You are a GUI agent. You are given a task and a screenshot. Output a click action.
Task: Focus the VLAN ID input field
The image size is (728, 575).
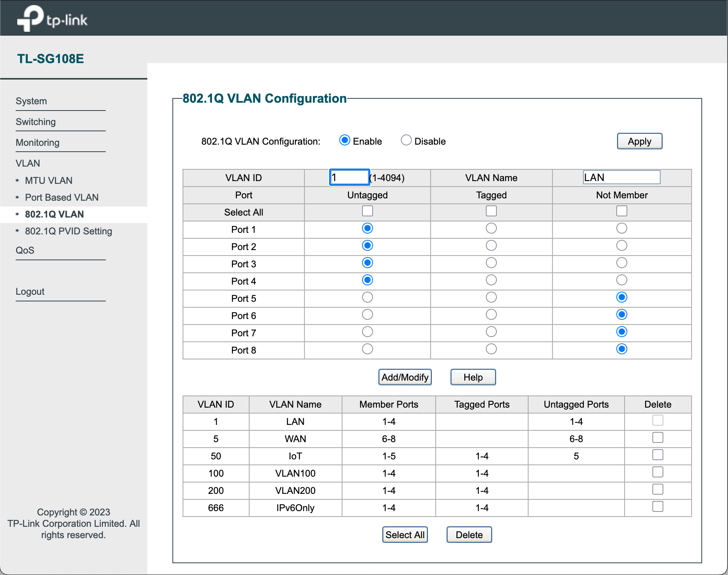350,178
